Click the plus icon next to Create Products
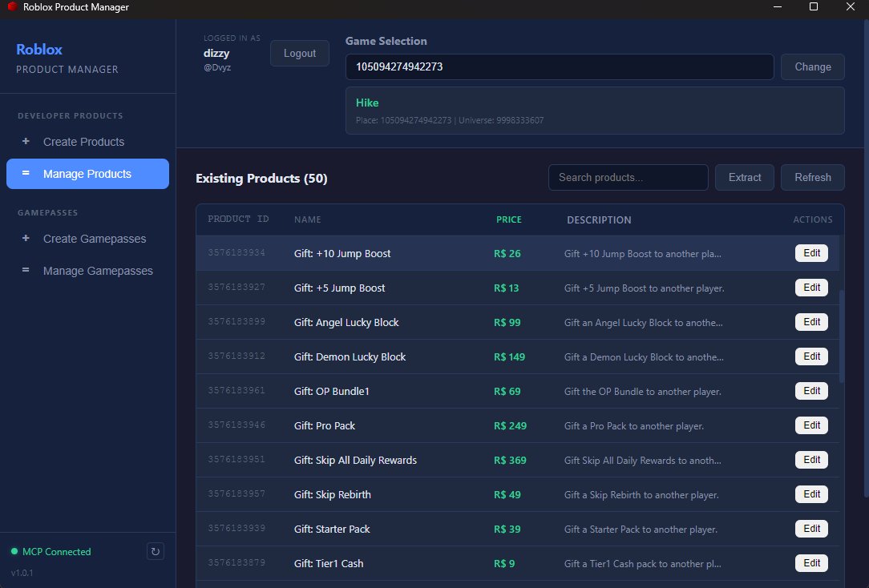 26,141
